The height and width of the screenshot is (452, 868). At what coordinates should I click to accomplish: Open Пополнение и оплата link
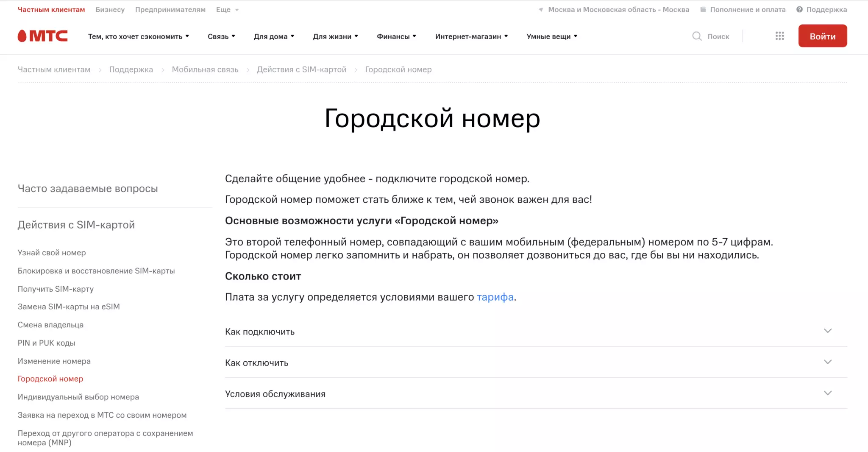(x=748, y=9)
